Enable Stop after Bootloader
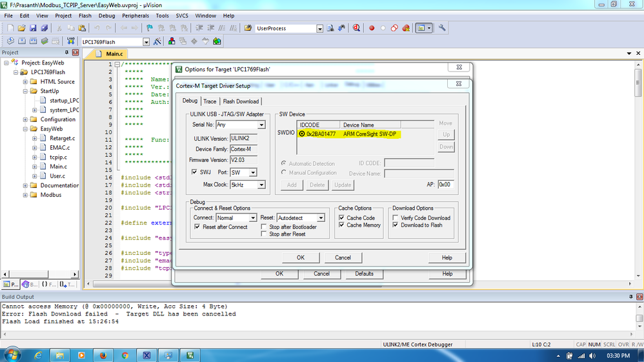Viewport: 644px width, 362px height. click(264, 226)
